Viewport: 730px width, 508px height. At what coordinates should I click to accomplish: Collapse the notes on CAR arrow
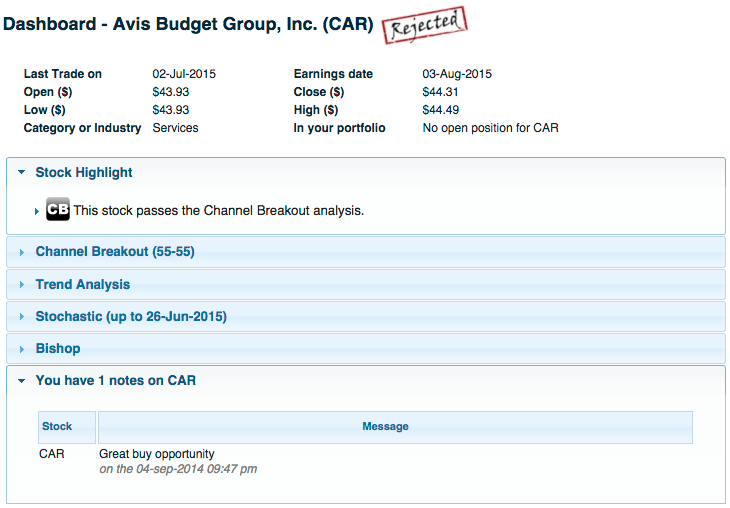[x=21, y=381]
